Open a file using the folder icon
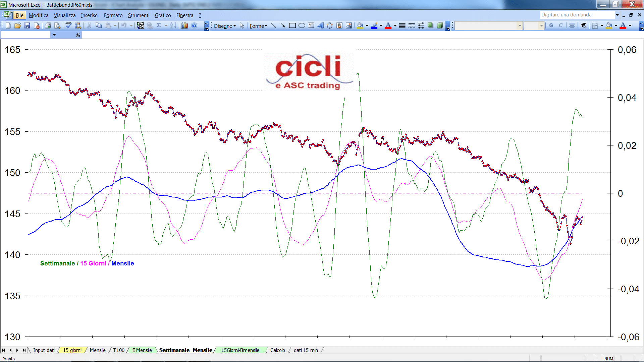This screenshot has height=362, width=644. tap(18, 25)
